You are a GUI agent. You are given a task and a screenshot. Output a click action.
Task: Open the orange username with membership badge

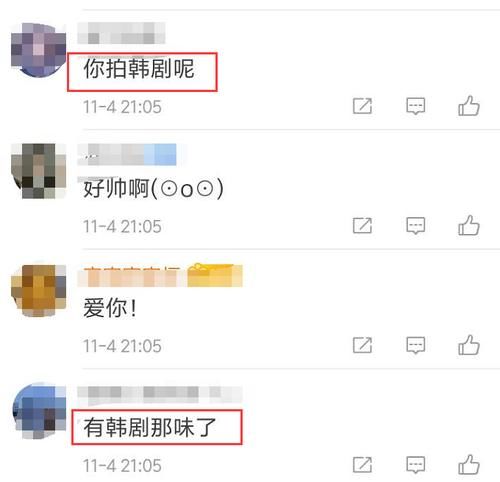[160, 276]
